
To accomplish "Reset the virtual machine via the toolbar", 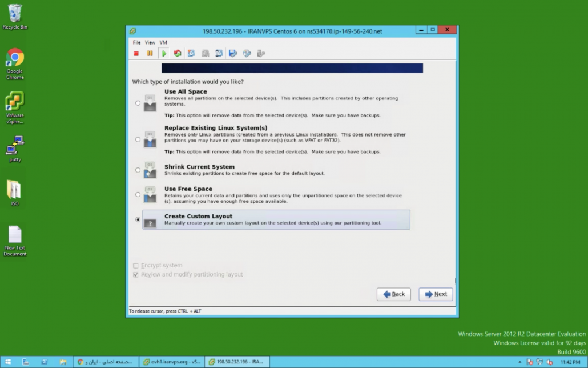I will coord(178,53).
